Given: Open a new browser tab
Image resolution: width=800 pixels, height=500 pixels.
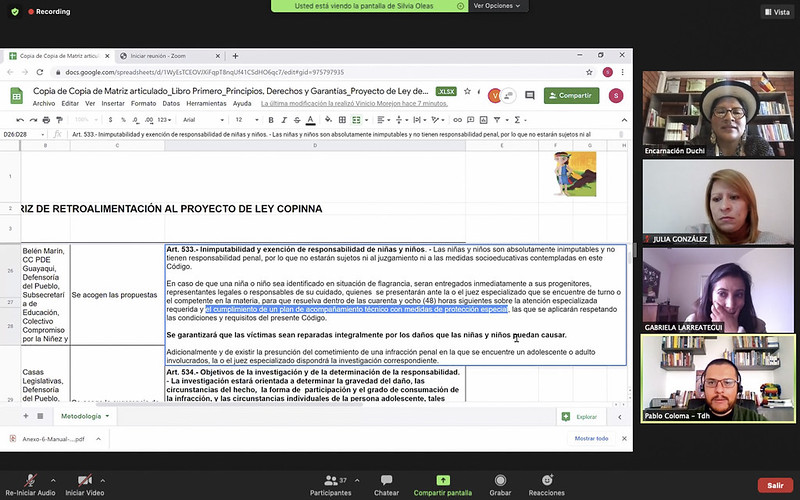Looking at the screenshot, I should [235, 56].
